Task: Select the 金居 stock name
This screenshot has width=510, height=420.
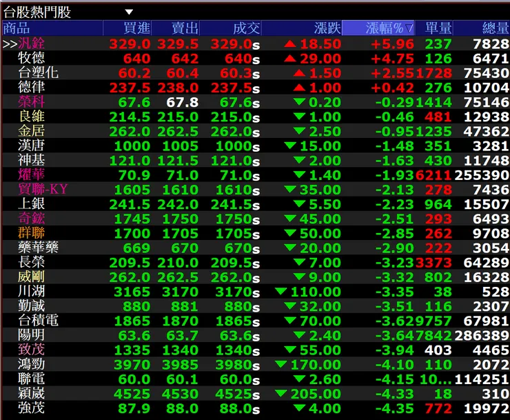Action: (31, 131)
